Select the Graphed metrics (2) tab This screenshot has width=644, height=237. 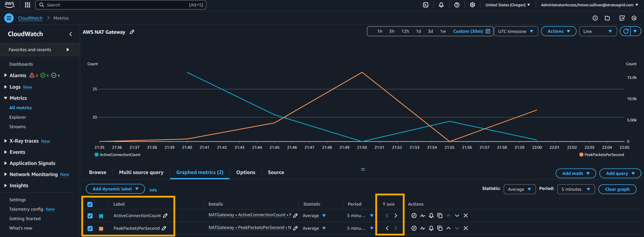[x=200, y=172]
